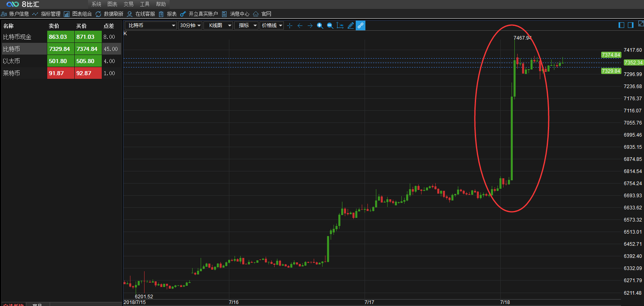Click the 7/17 date axis label
The image size is (644, 306).
pos(369,302)
